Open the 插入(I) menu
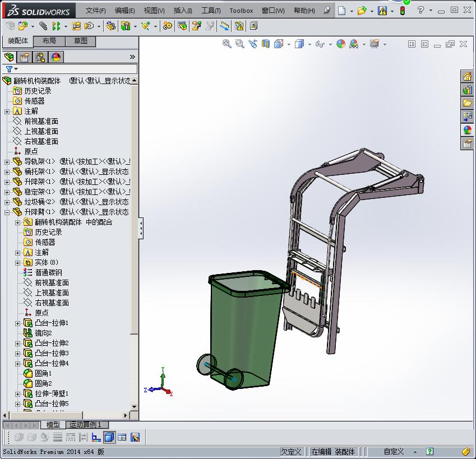Image resolution: width=476 pixels, height=459 pixels. [183, 11]
